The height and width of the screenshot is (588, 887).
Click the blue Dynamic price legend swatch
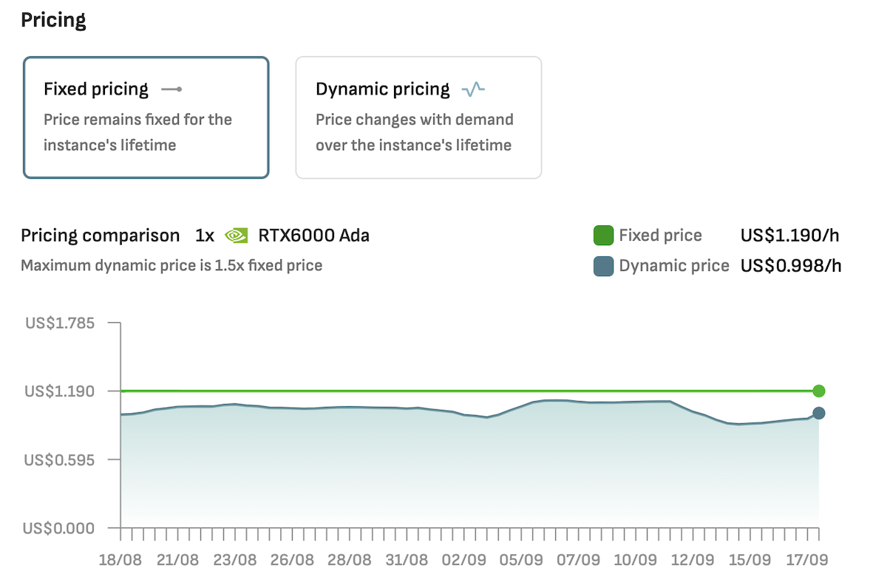tap(604, 265)
